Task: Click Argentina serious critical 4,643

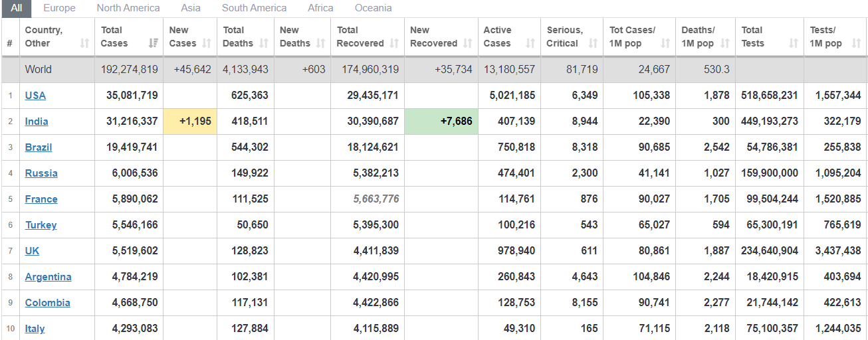Action: [585, 277]
